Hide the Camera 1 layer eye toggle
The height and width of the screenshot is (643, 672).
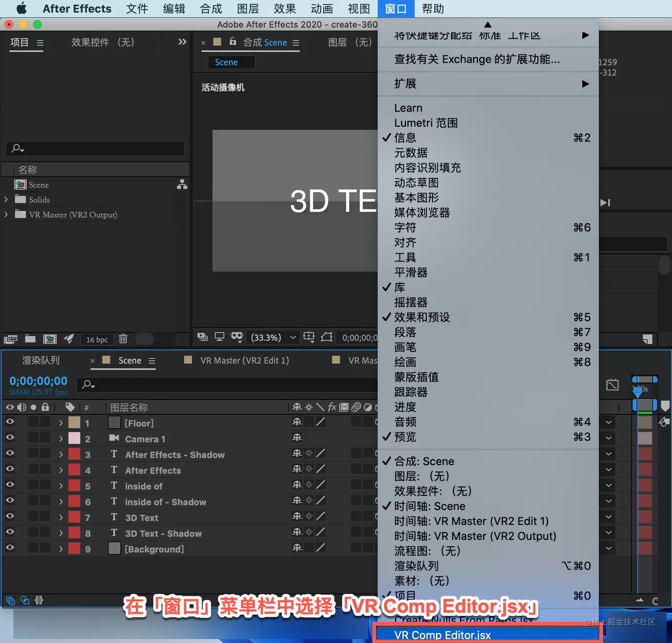point(10,438)
